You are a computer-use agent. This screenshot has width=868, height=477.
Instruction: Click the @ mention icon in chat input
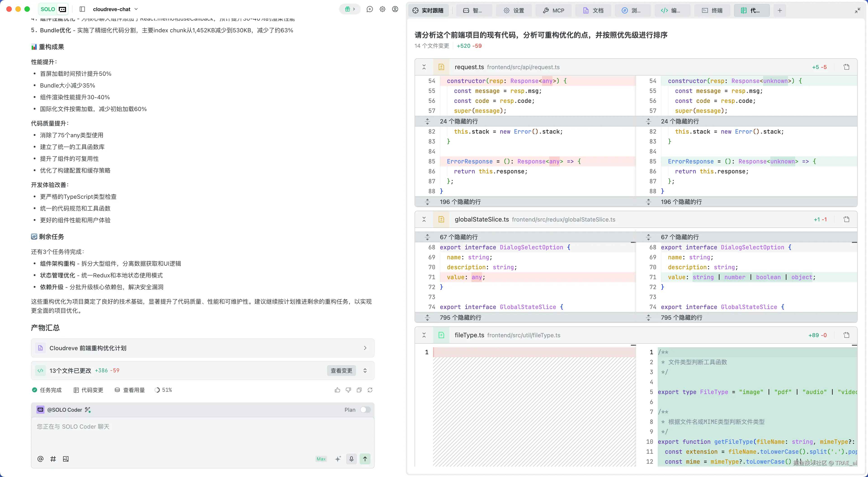(40, 459)
